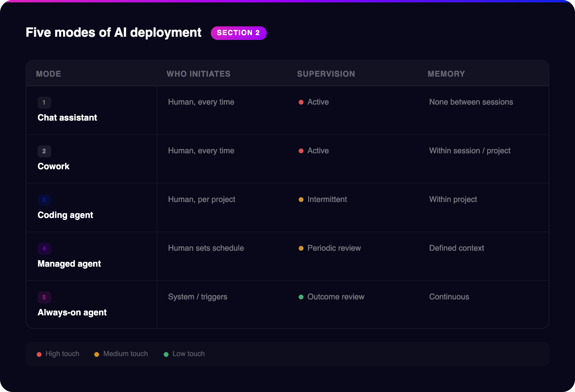Click the 'Outcome review' supervision text
Image resolution: width=575 pixels, height=392 pixels.
coord(336,297)
